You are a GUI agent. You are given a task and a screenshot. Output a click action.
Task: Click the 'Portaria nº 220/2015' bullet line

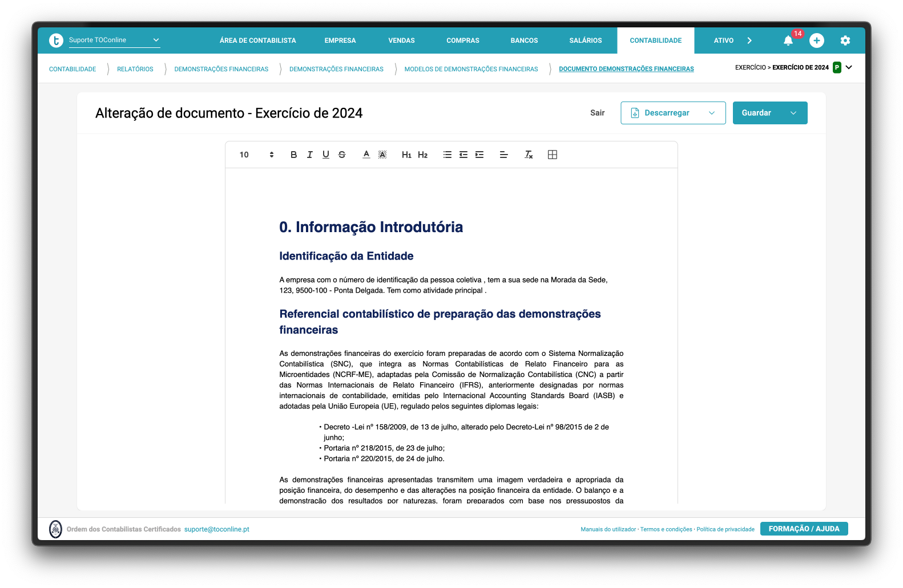click(x=384, y=459)
